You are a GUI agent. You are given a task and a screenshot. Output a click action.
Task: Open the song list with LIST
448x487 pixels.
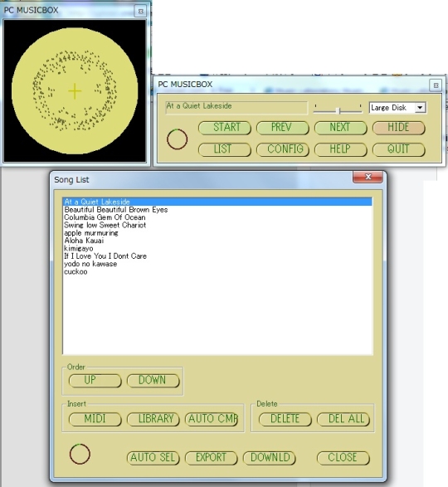(224, 149)
